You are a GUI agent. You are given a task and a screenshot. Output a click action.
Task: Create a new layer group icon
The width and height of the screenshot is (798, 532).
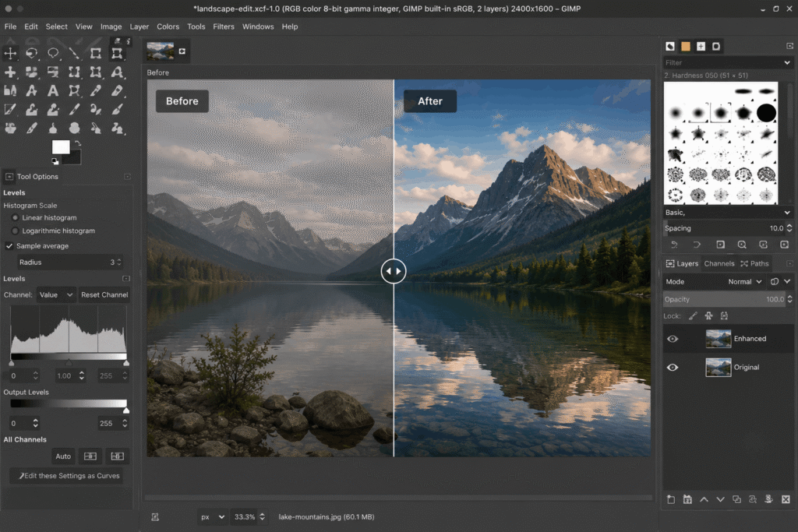(x=687, y=499)
